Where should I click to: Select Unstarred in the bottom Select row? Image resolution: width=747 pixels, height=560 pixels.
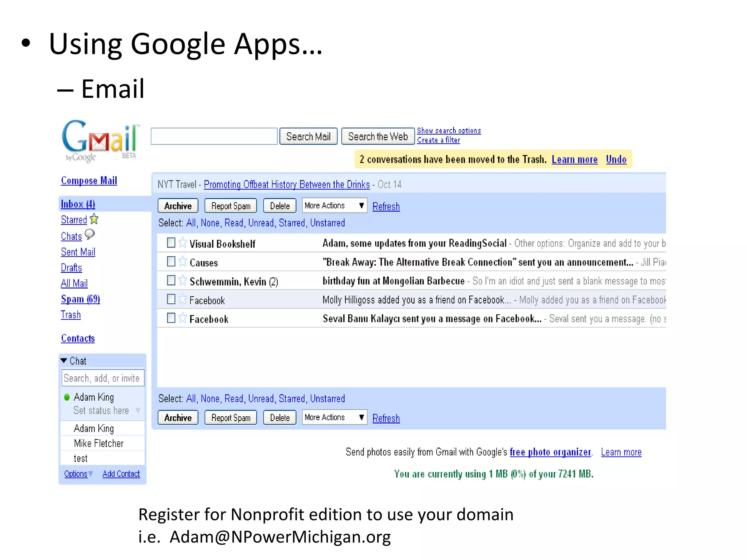tap(328, 398)
